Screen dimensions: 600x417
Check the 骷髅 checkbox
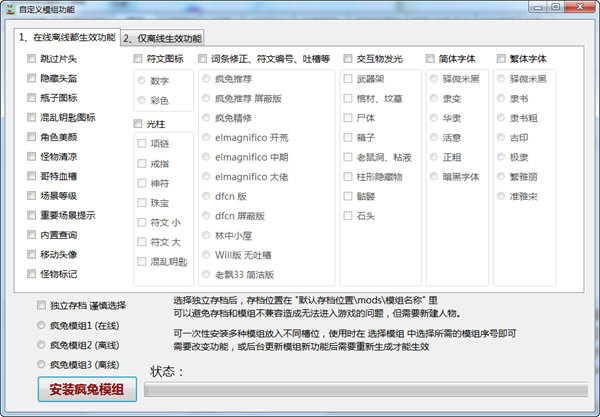point(348,196)
